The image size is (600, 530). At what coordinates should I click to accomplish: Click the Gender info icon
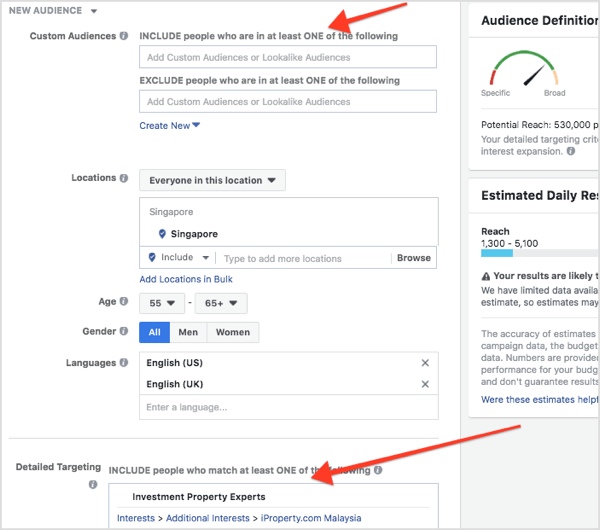[124, 331]
